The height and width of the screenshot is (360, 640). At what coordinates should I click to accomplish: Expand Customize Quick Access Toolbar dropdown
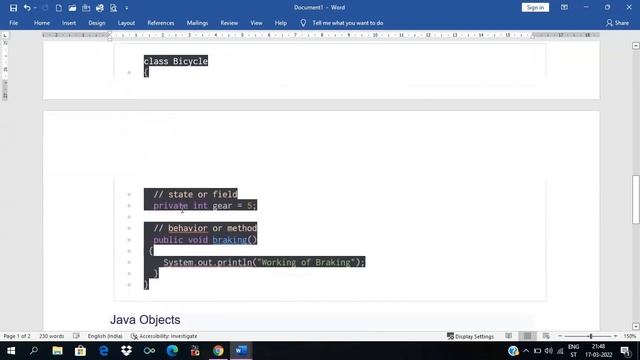point(127,8)
